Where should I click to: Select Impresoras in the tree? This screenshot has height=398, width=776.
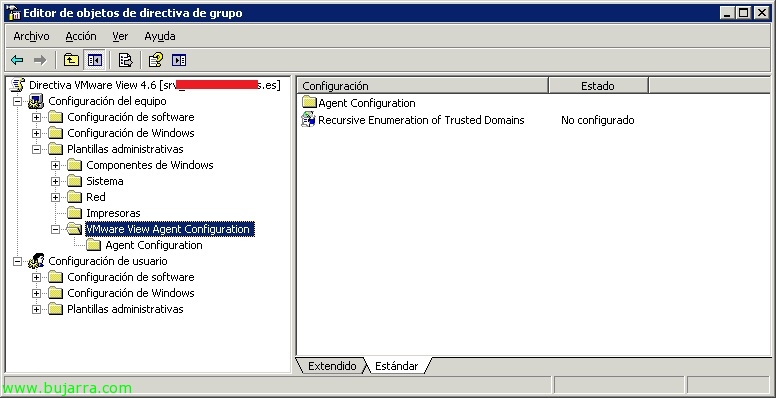click(113, 213)
